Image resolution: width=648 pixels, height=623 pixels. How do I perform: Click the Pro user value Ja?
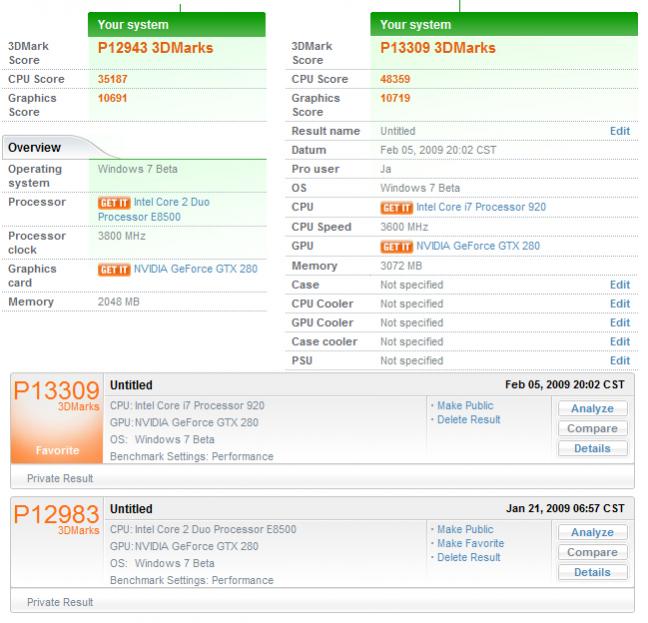[x=386, y=169]
